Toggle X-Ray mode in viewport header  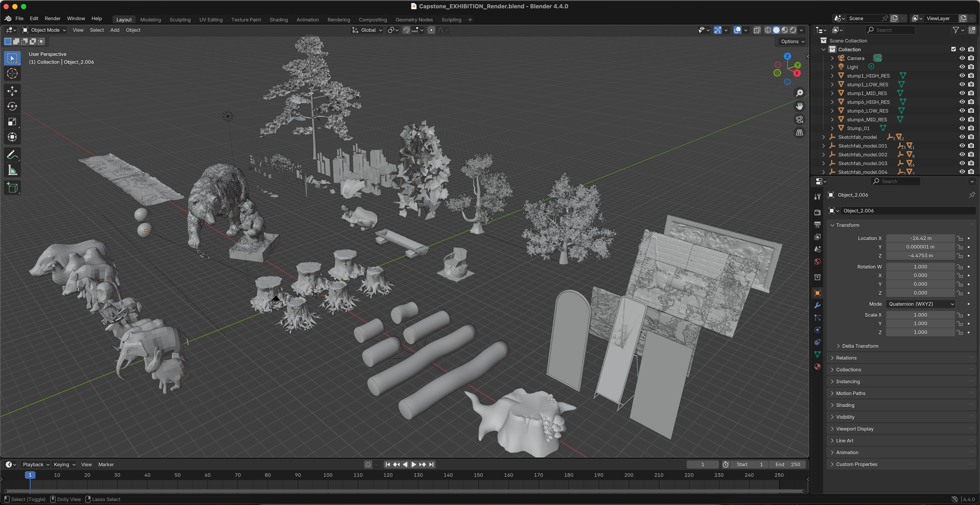[757, 30]
